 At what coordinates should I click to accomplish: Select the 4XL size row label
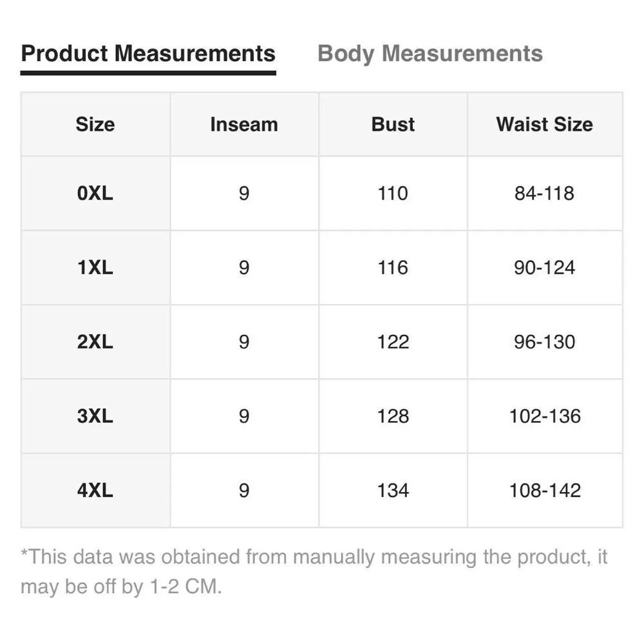coord(95,491)
